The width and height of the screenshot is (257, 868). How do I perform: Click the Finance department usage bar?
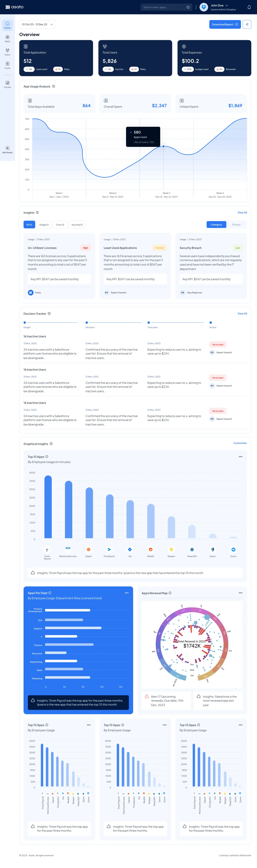coord(69,645)
